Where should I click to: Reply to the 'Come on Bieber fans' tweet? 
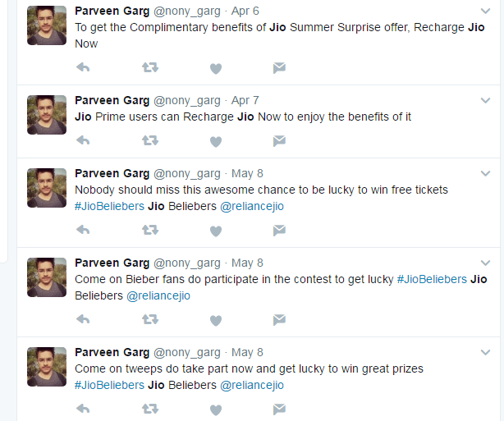(x=83, y=320)
